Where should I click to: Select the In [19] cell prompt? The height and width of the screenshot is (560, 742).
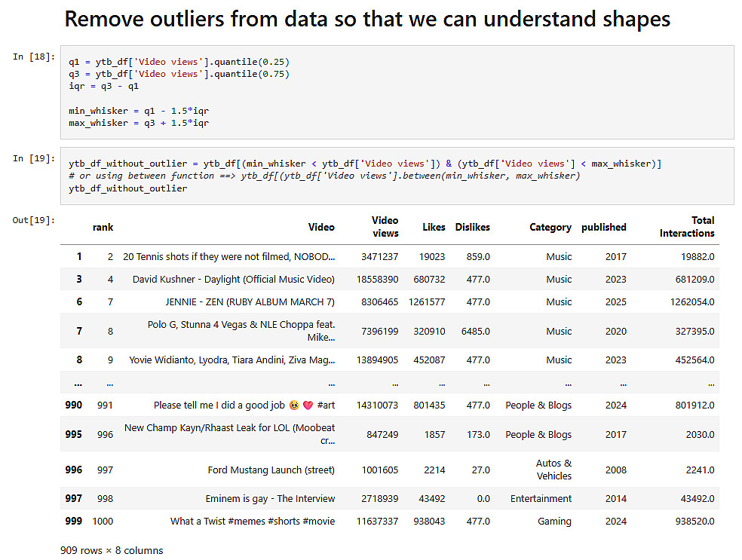(x=33, y=158)
